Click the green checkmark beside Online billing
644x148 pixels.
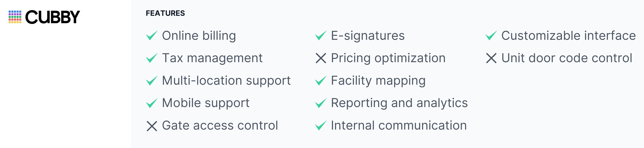click(x=152, y=35)
